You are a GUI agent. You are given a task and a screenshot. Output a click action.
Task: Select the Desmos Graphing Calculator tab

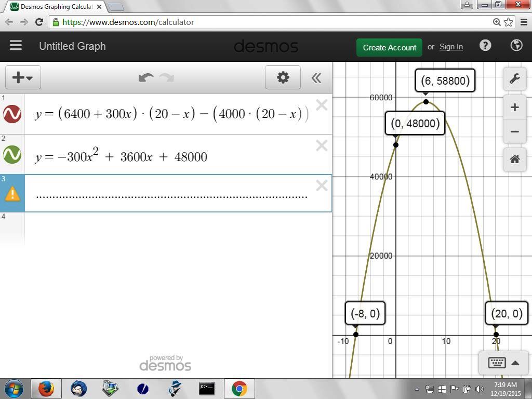click(56, 6)
